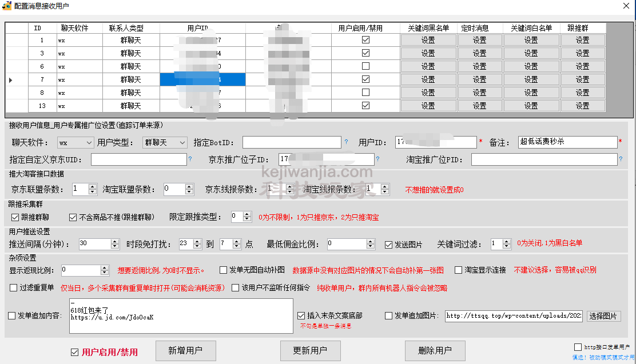Toggle 插入末条文案底部 checkbox
Viewport: 636px width, 364px height.
pos(301,316)
